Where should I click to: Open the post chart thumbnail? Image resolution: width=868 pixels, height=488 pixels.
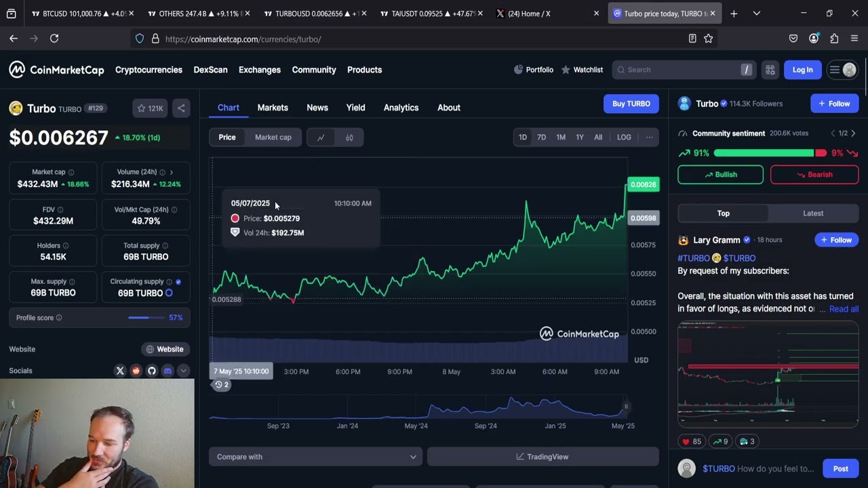(x=768, y=374)
